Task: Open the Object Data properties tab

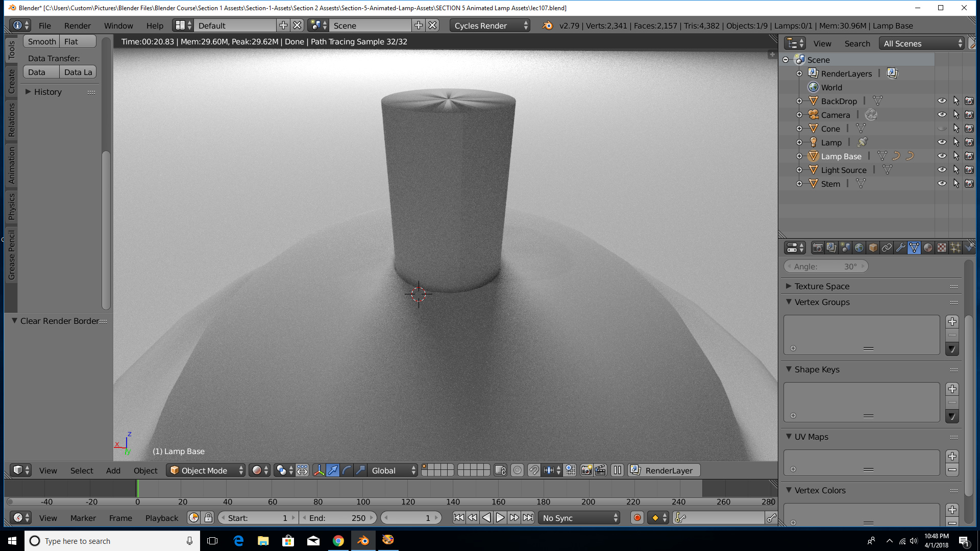Action: click(914, 248)
